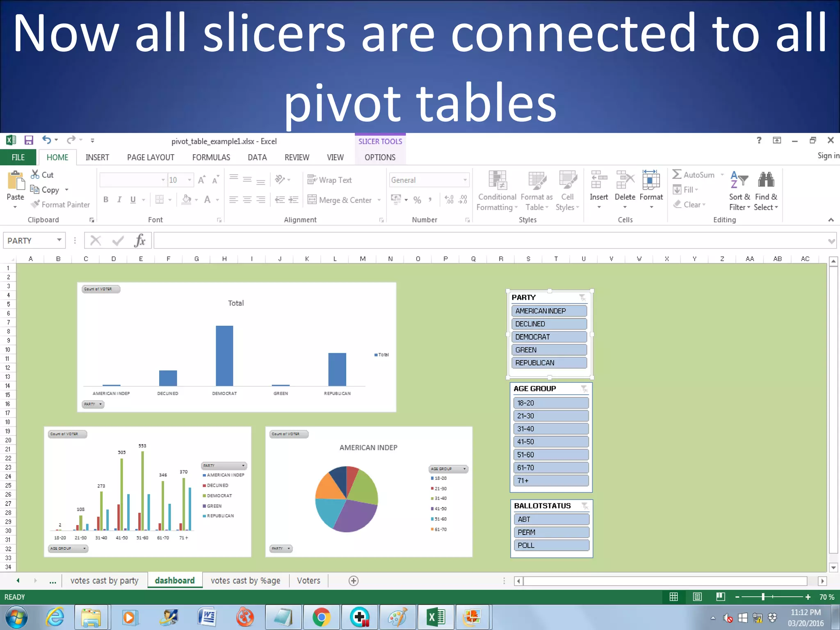Switch to the Voters sheet tab

coord(308,580)
